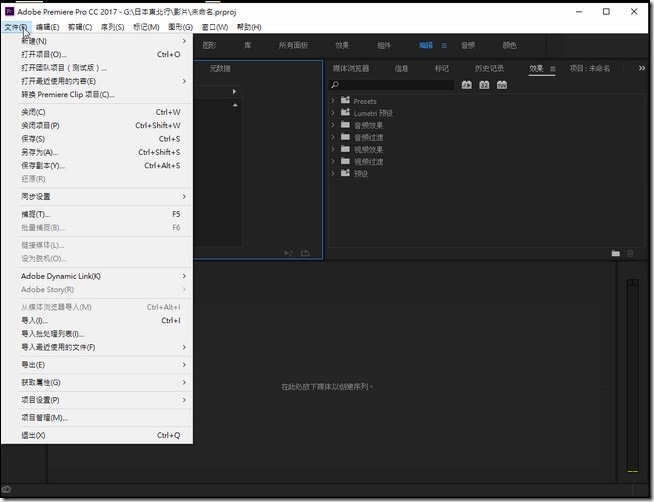654x502 pixels.
Task: Open the 剪辑(C) menu
Action: 80,27
